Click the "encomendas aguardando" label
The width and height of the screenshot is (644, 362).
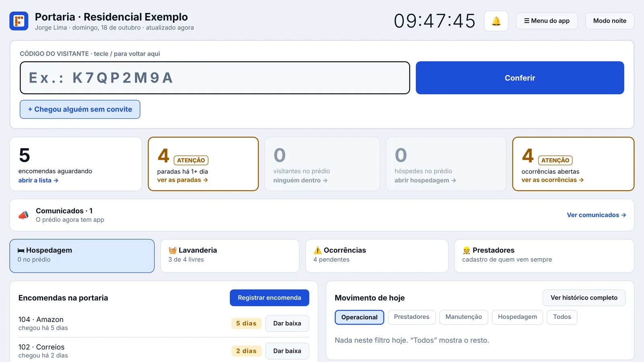[55, 171]
